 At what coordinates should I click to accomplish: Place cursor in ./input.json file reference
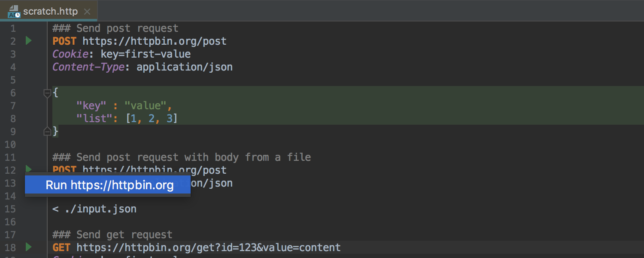point(100,209)
